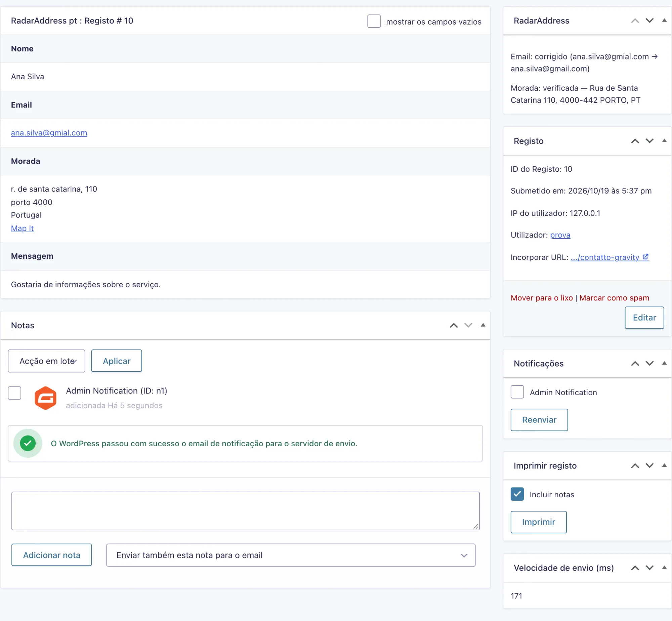The image size is (672, 621).
Task: Click the Gravity Forms notification avatar icon
Action: coord(45,398)
